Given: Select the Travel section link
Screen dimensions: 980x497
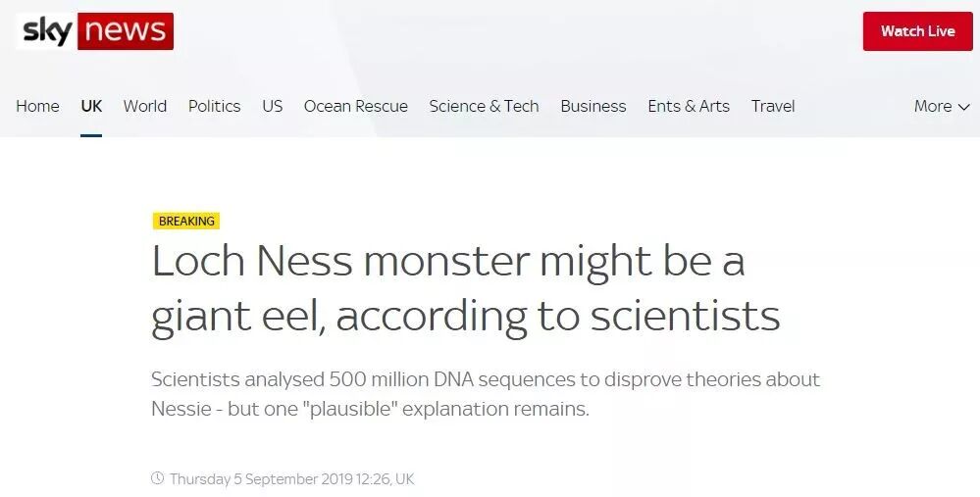Looking at the screenshot, I should 773,106.
